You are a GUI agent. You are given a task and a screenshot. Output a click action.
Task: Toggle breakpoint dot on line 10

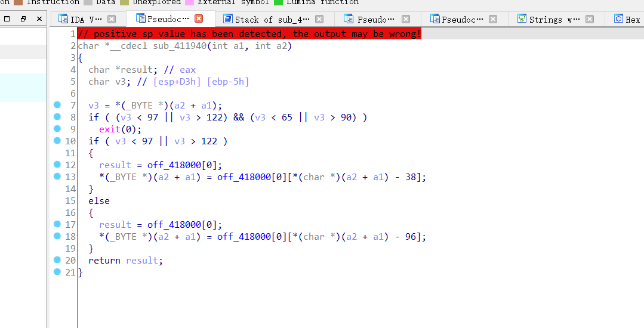[x=57, y=141]
